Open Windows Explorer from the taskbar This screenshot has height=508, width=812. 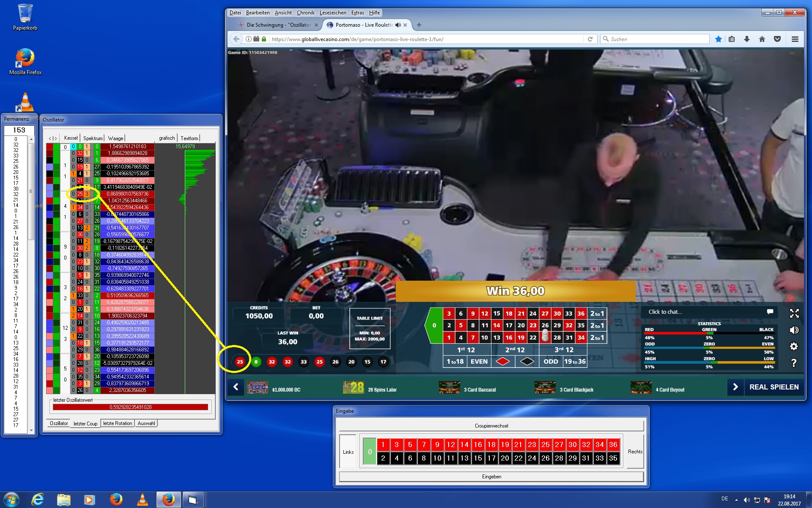click(64, 500)
